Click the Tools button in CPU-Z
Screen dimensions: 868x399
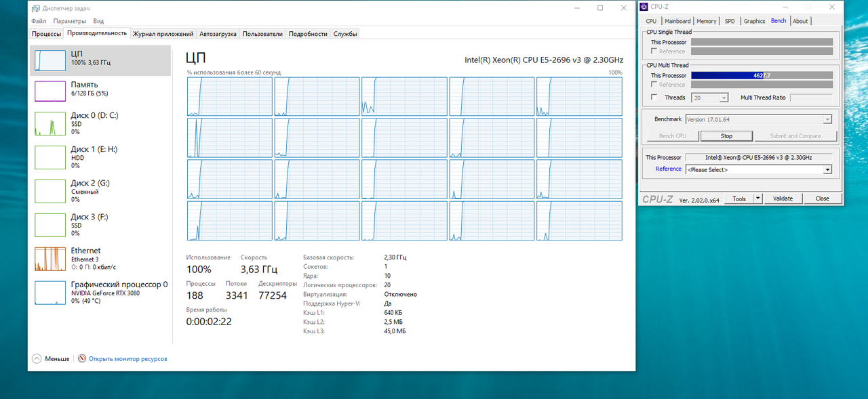pyautogui.click(x=739, y=198)
